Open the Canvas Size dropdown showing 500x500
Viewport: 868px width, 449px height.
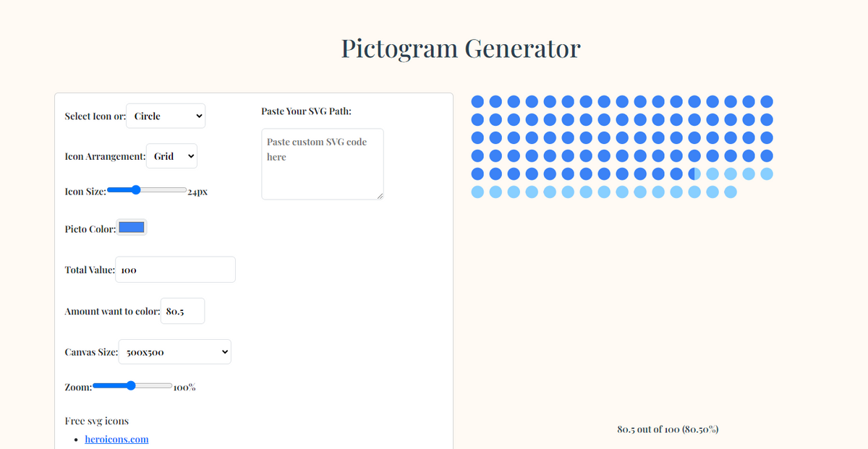coord(174,351)
